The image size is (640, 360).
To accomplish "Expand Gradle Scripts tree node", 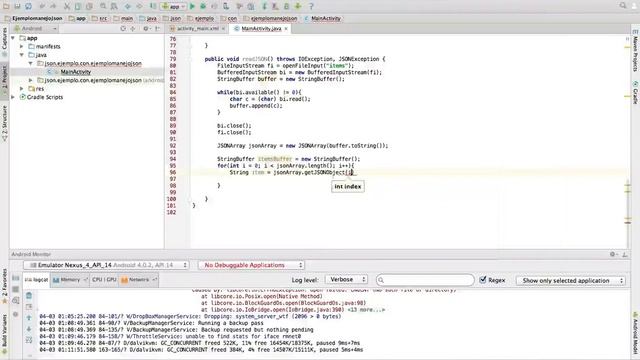I will 13,97.
